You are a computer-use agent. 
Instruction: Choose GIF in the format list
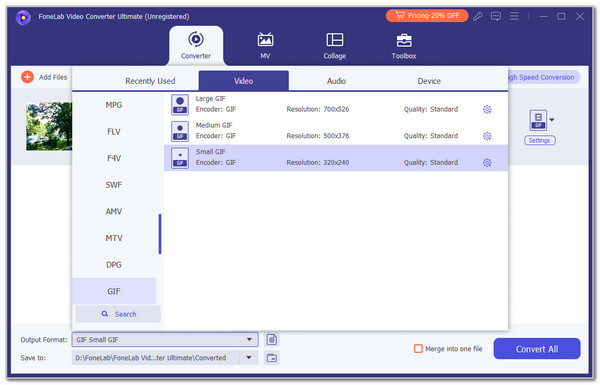point(114,291)
